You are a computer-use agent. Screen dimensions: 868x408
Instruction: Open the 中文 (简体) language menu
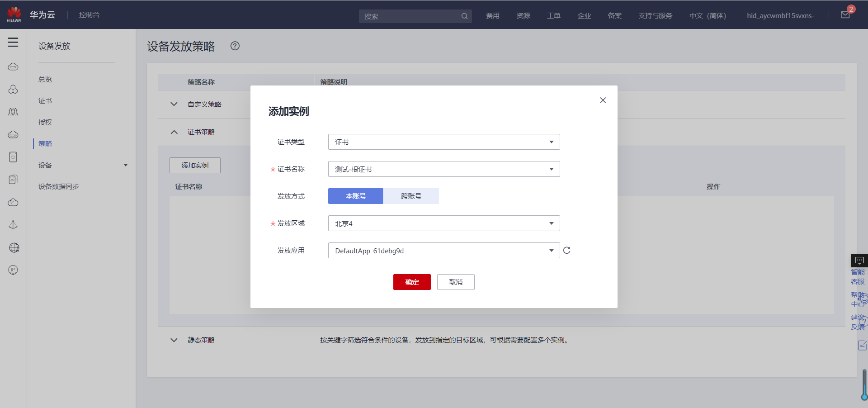708,15
